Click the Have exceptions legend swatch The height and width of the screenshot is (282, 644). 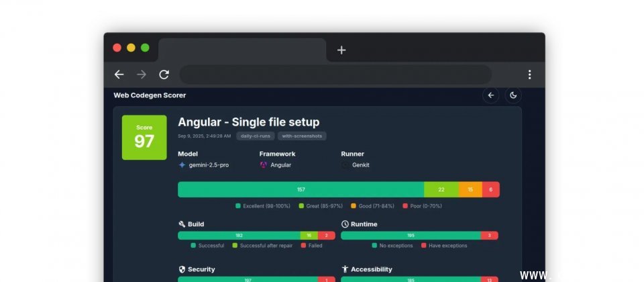click(423, 246)
